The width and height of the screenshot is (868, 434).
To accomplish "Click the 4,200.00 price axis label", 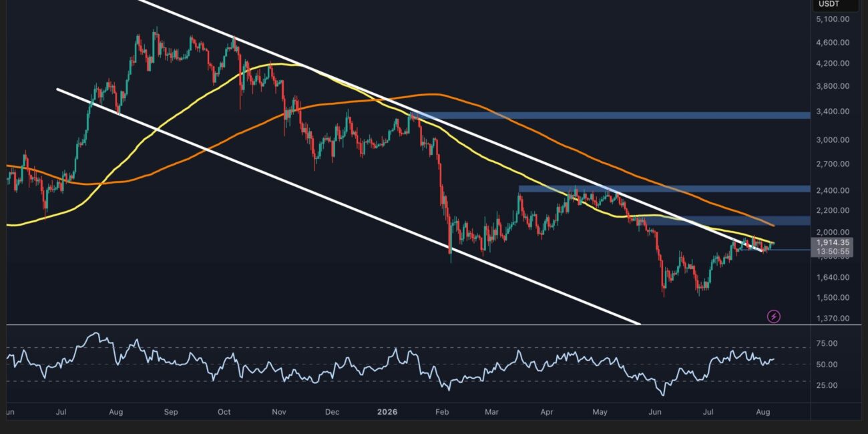I will pos(833,64).
